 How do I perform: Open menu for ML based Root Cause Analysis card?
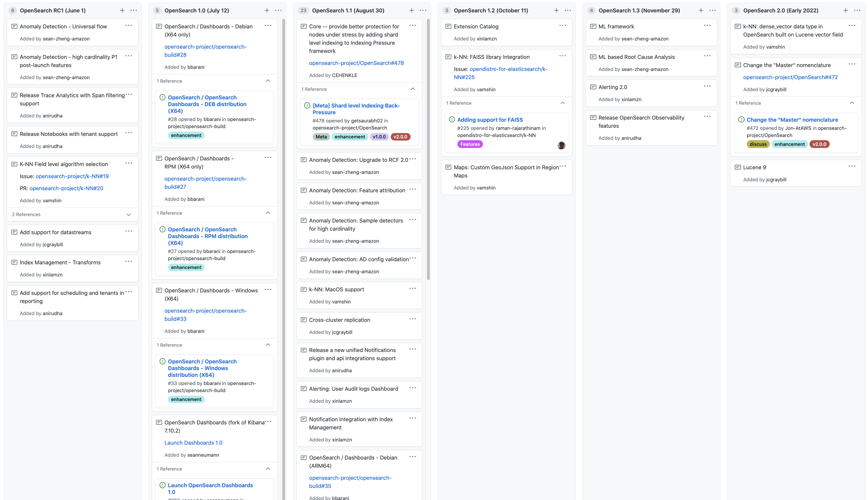(x=707, y=56)
